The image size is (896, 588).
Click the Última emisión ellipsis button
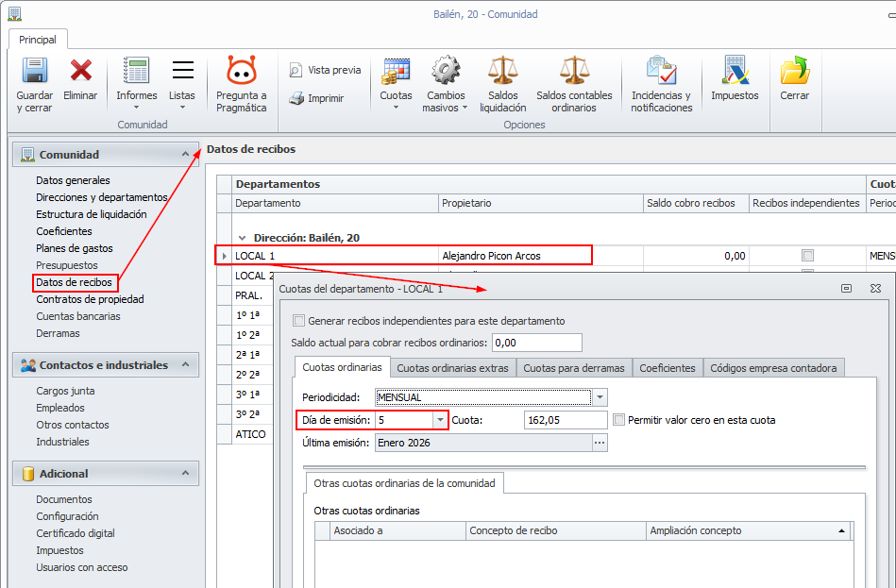coord(600,443)
